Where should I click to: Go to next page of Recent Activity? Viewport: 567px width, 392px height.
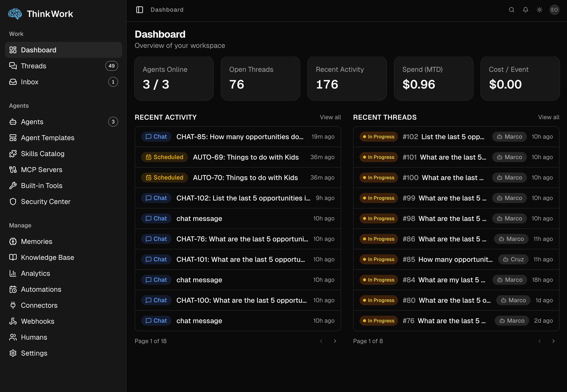335,341
